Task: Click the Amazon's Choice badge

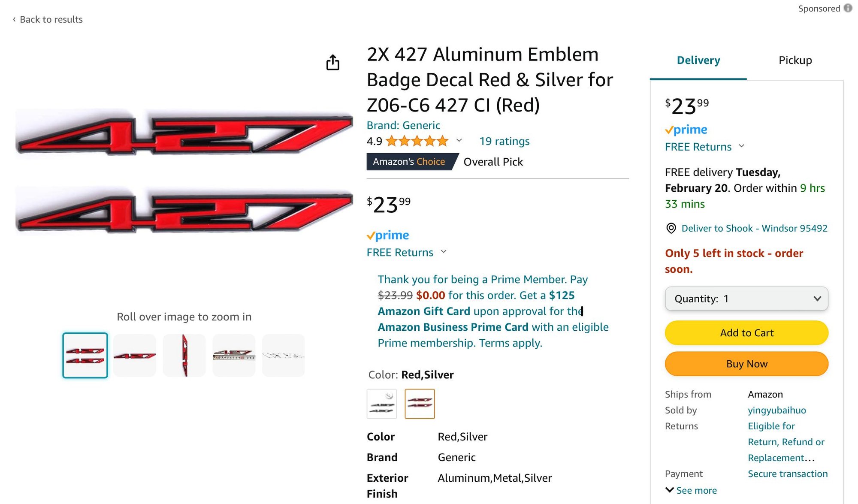Action: tap(409, 162)
